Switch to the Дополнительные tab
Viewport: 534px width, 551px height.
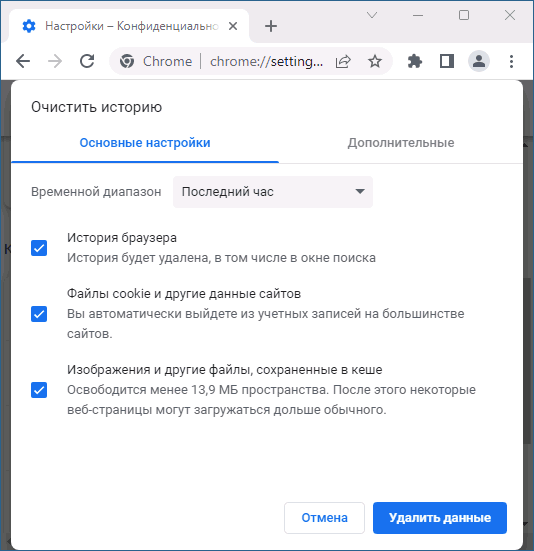click(401, 143)
